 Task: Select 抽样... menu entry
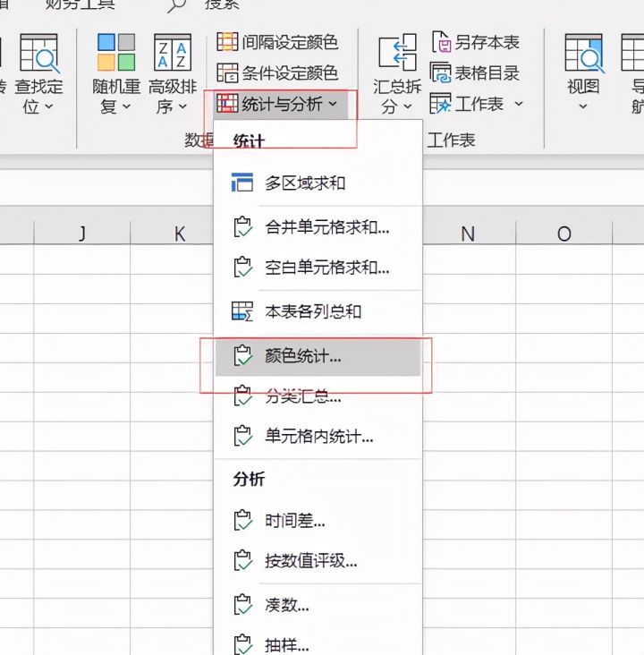pos(318,645)
